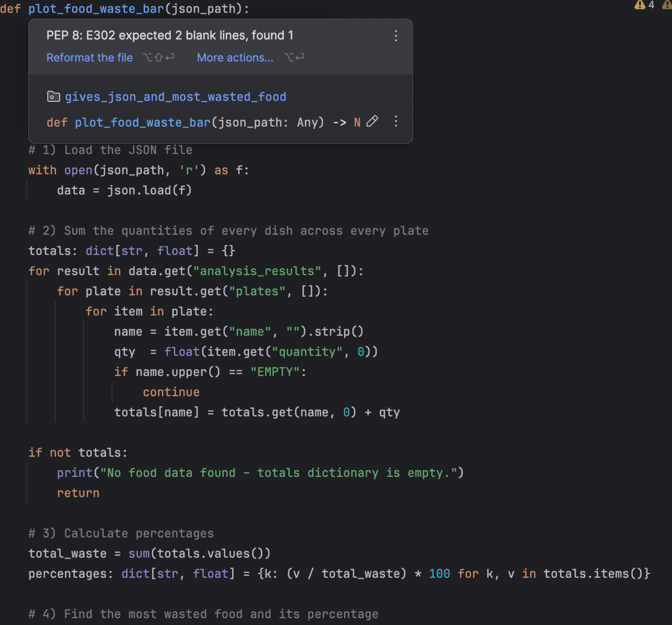Open the popup's three-dot overflow menu
The width and height of the screenshot is (672, 625).
(x=396, y=35)
